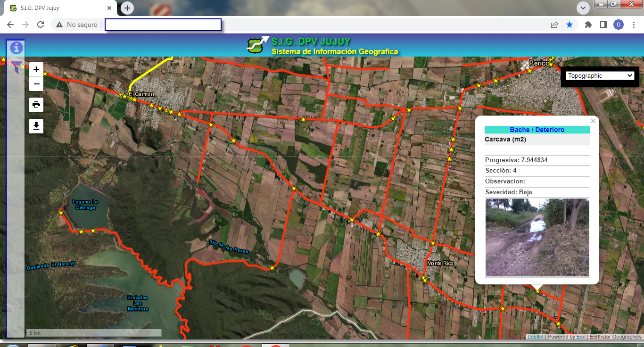
Task: Click the Esri attribution link
Action: (x=581, y=337)
